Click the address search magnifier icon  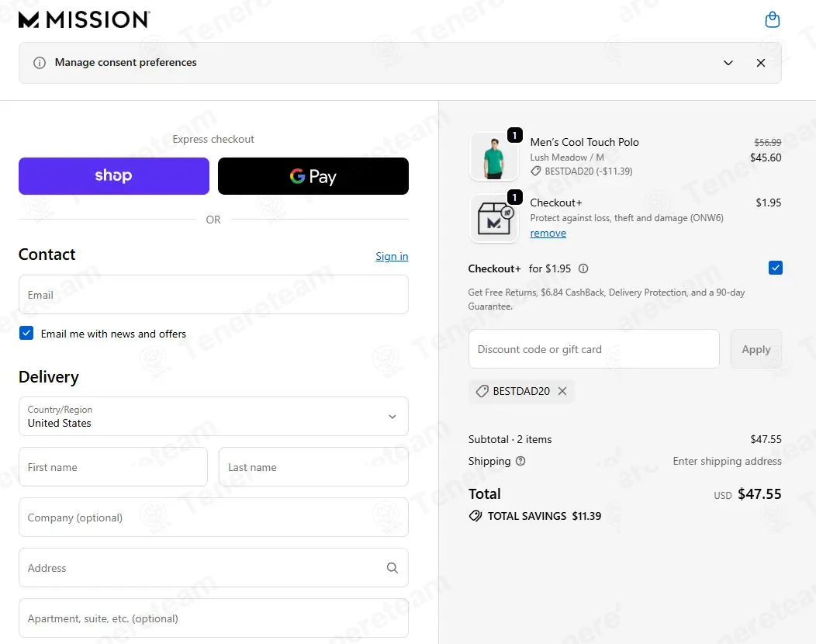[392, 568]
